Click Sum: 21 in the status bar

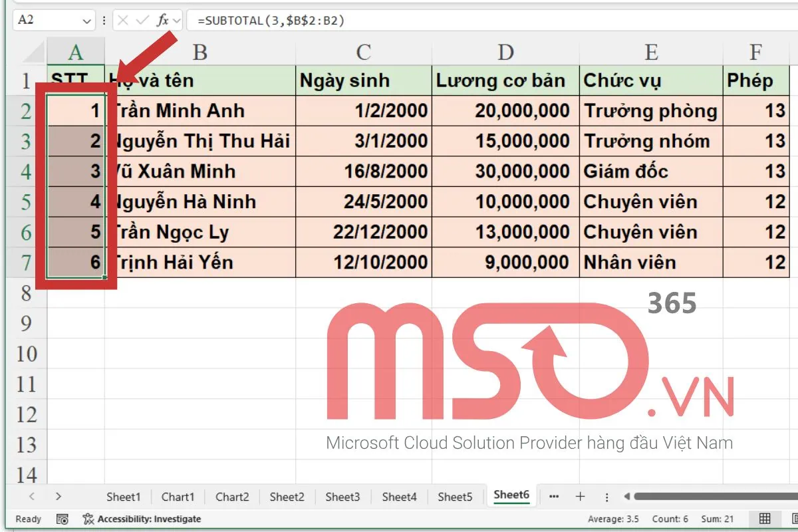pos(718,519)
